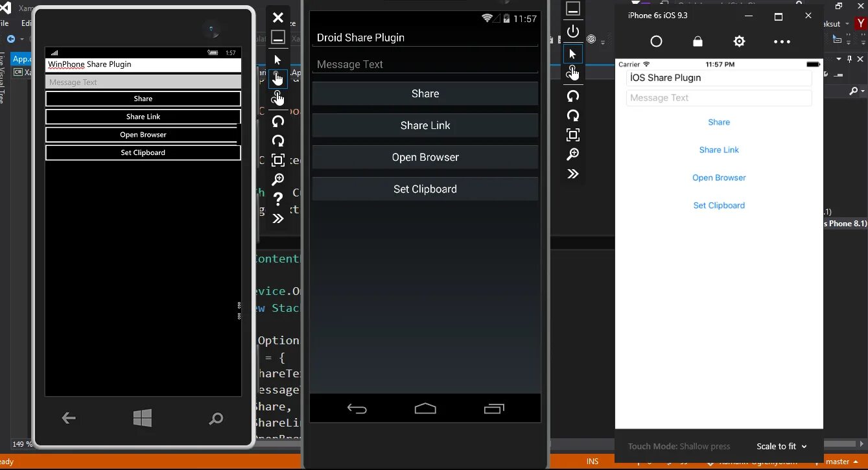The image size is (868, 470).
Task: Click the INS indicator in status bar
Action: click(x=592, y=462)
